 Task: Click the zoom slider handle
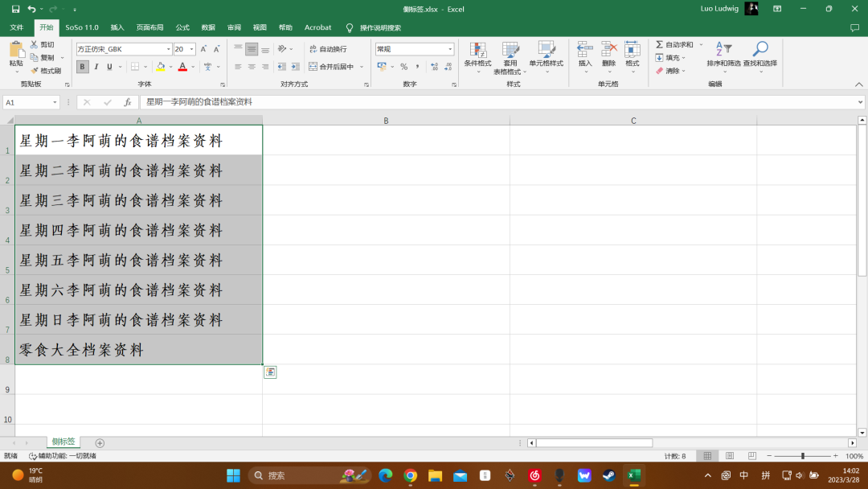tap(803, 456)
